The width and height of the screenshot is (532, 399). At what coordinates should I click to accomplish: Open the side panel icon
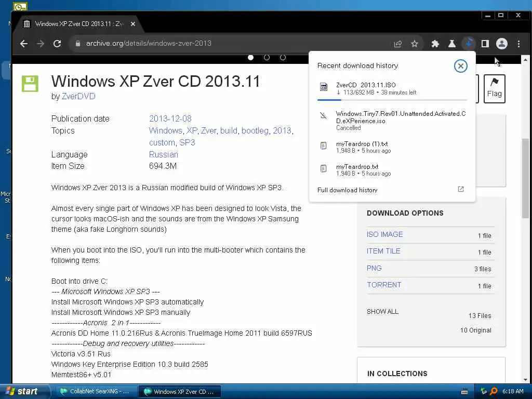click(485, 44)
